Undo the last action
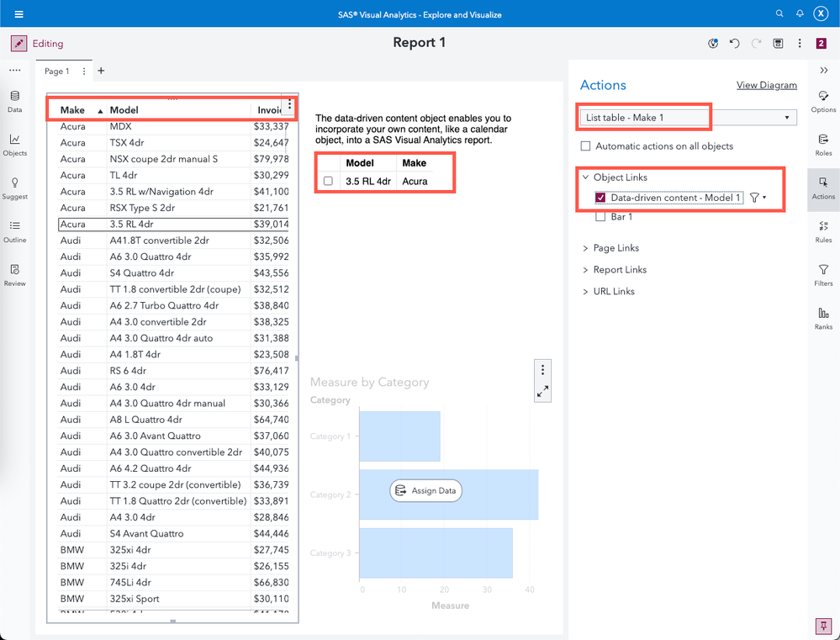 734,44
